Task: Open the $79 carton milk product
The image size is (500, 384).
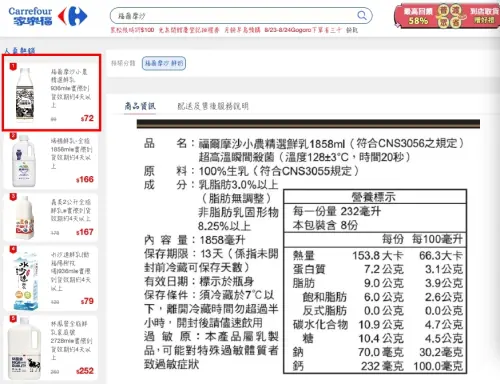Action: coord(51,278)
